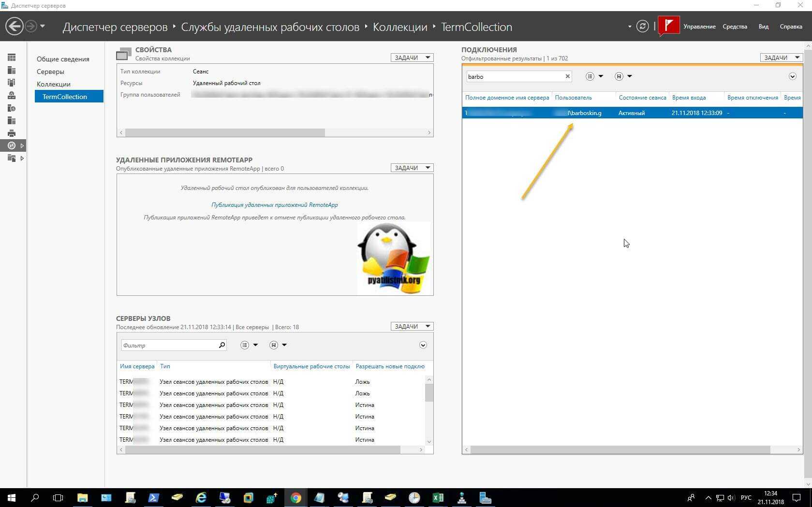Click the back navigation arrow button

point(15,26)
